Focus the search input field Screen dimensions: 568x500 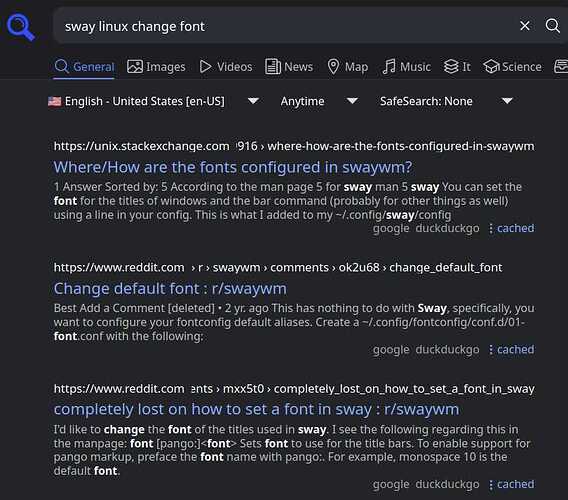point(286,26)
